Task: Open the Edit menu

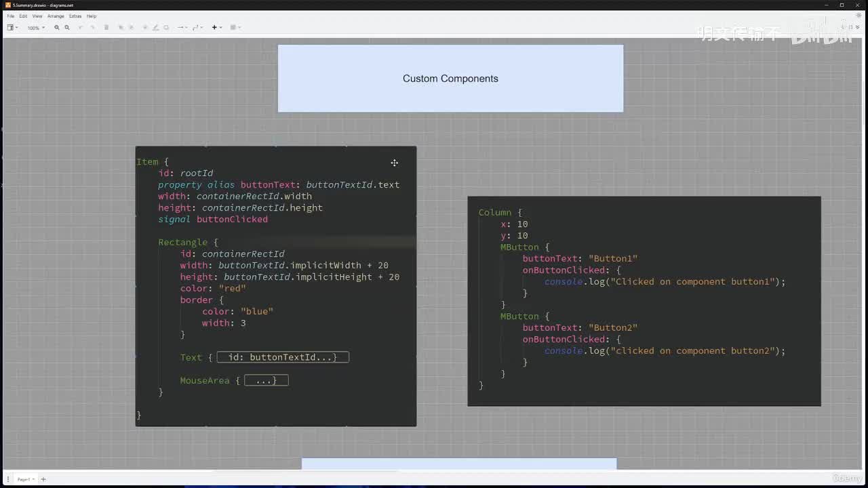Action: 23,16
